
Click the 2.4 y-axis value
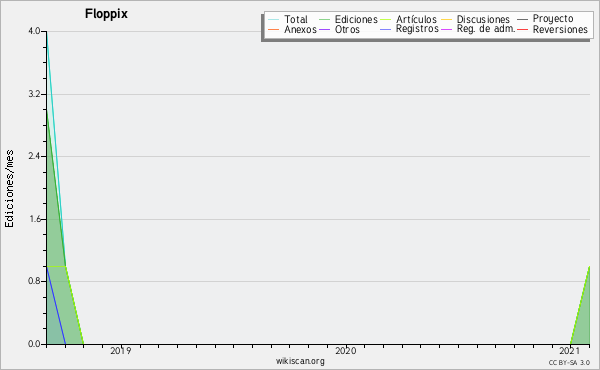[x=34, y=156]
